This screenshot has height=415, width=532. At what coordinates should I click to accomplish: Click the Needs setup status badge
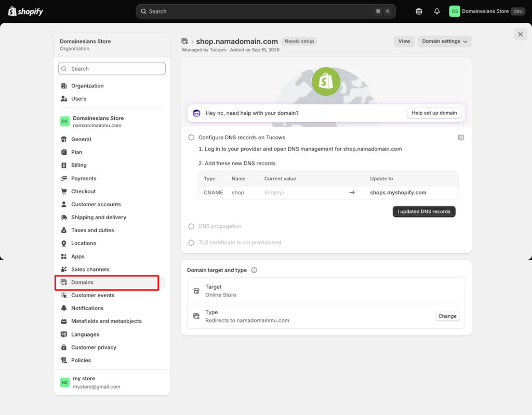click(x=299, y=41)
